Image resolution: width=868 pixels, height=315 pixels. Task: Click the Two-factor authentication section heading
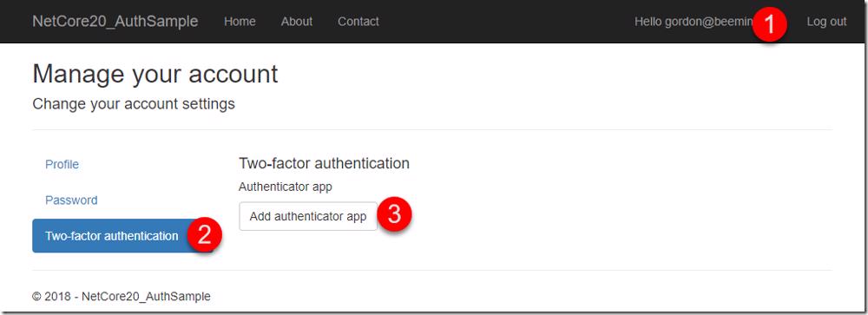(324, 163)
